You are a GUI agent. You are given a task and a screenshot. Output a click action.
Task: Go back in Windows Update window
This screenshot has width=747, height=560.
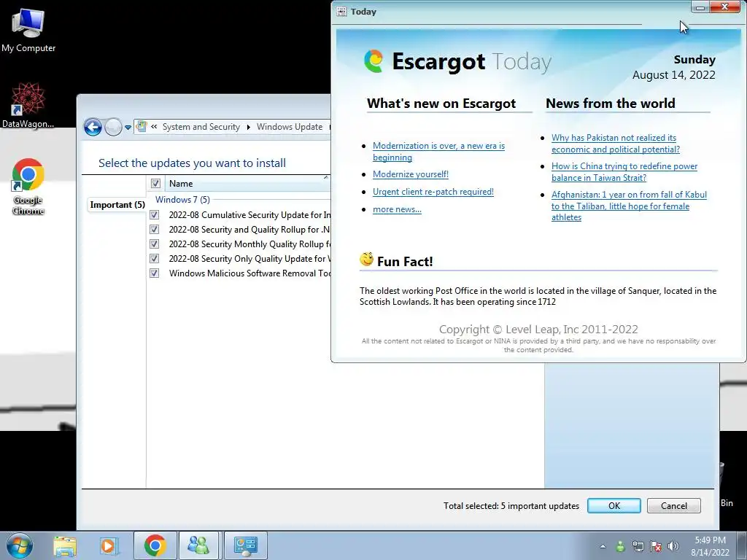click(x=93, y=127)
